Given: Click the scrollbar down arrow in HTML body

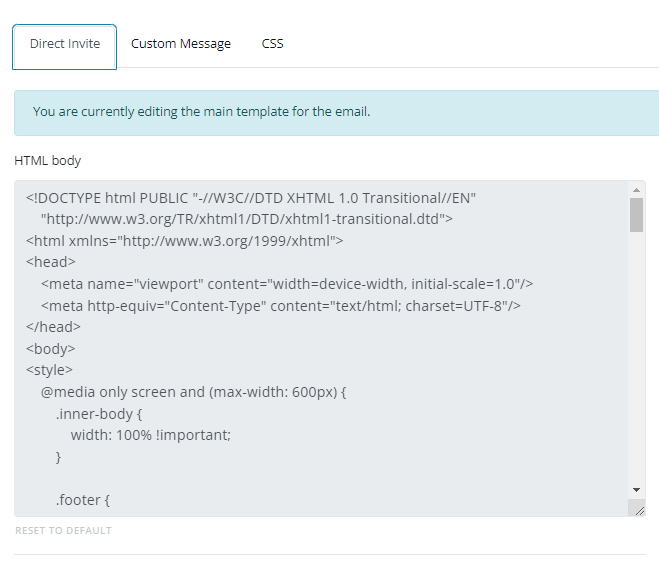Looking at the screenshot, I should 636,490.
